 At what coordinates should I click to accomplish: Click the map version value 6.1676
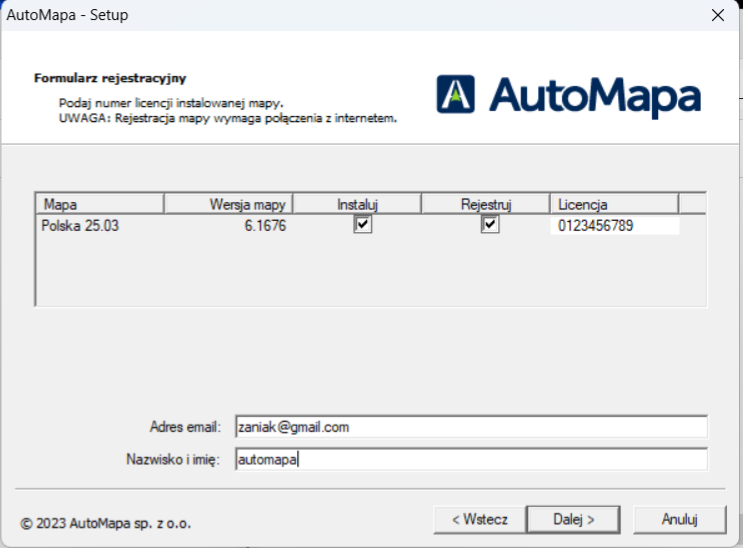point(265,226)
